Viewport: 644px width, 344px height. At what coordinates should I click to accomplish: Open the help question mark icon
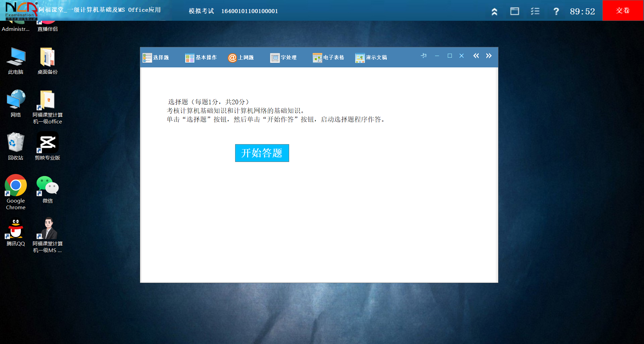point(556,11)
